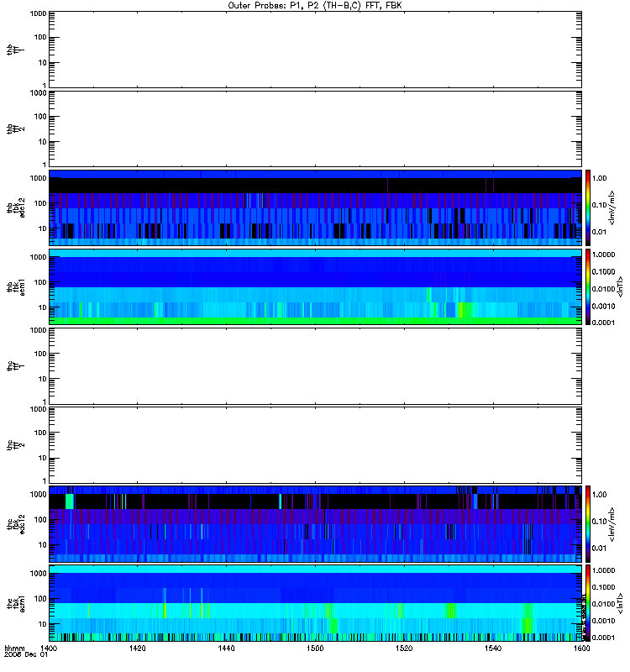Click the thb fff 1 y-axis title
Screen dimensions: 630x672
point(16,50)
